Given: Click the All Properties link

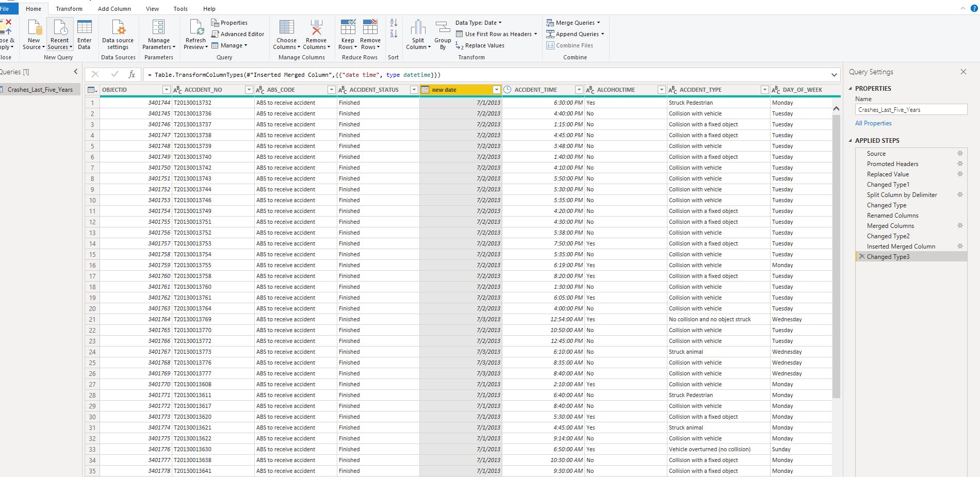Looking at the screenshot, I should pyautogui.click(x=873, y=123).
